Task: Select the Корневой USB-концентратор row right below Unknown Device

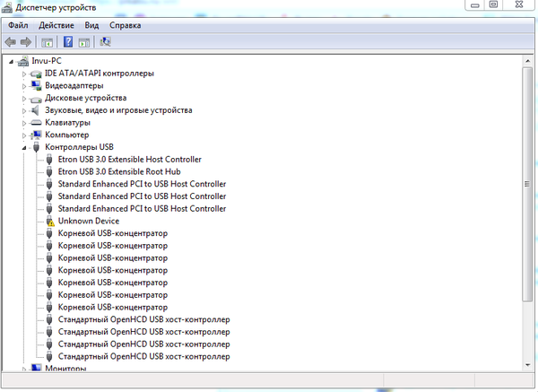Action: click(113, 233)
